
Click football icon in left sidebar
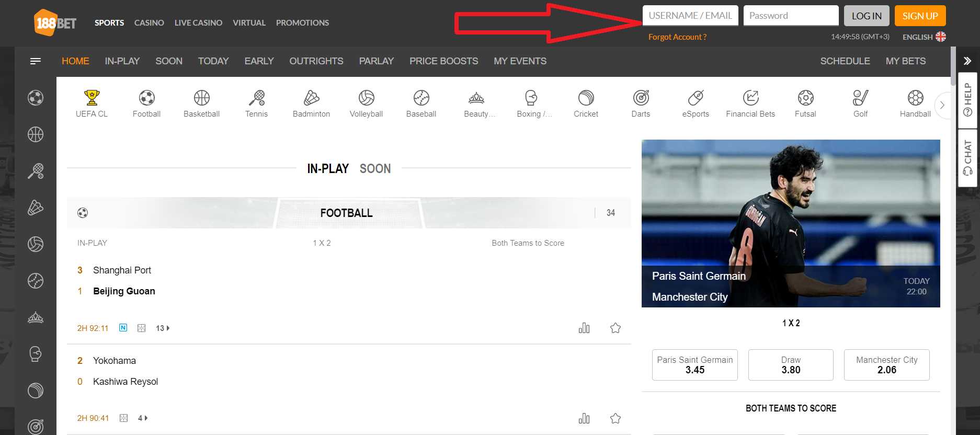point(36,98)
